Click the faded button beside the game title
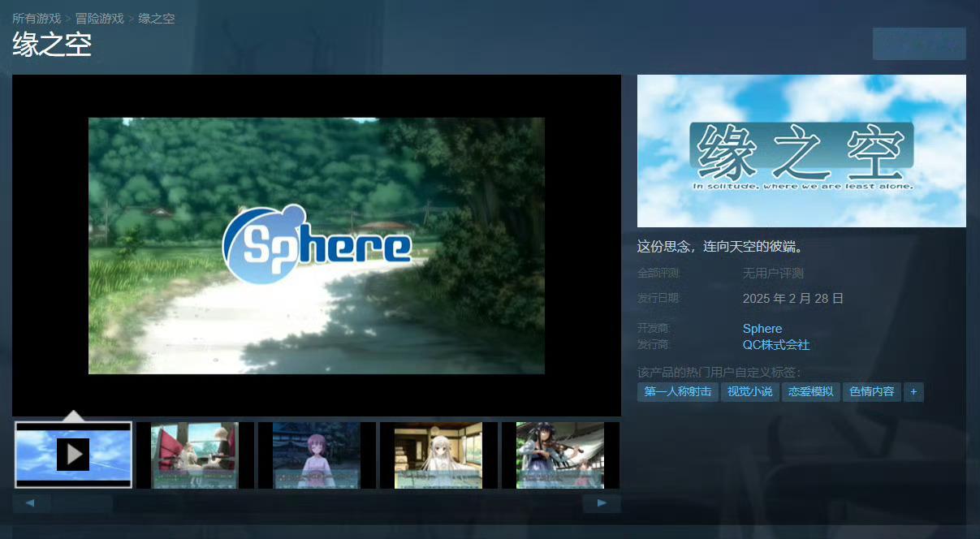Viewport: 980px width, 539px height. pos(919,44)
